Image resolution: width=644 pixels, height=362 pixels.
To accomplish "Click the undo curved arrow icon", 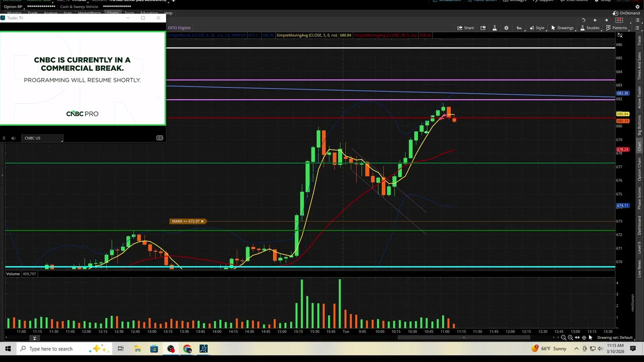I will pos(584,20).
